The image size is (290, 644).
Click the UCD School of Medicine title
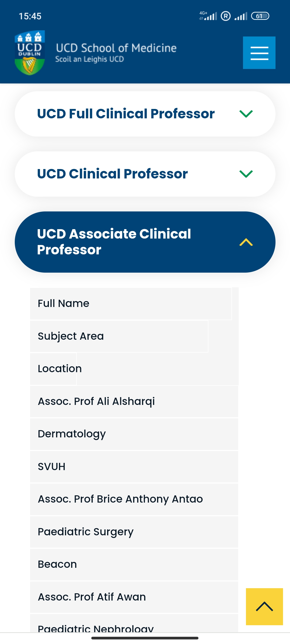click(x=116, y=48)
